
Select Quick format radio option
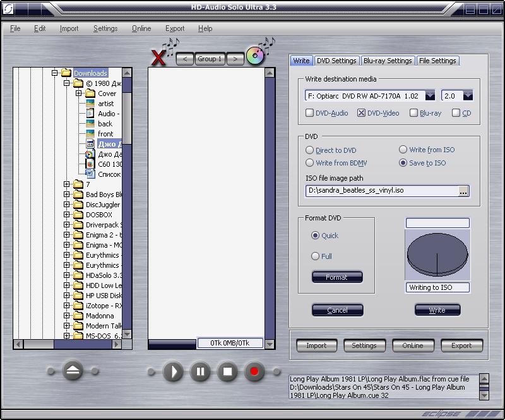click(x=315, y=236)
